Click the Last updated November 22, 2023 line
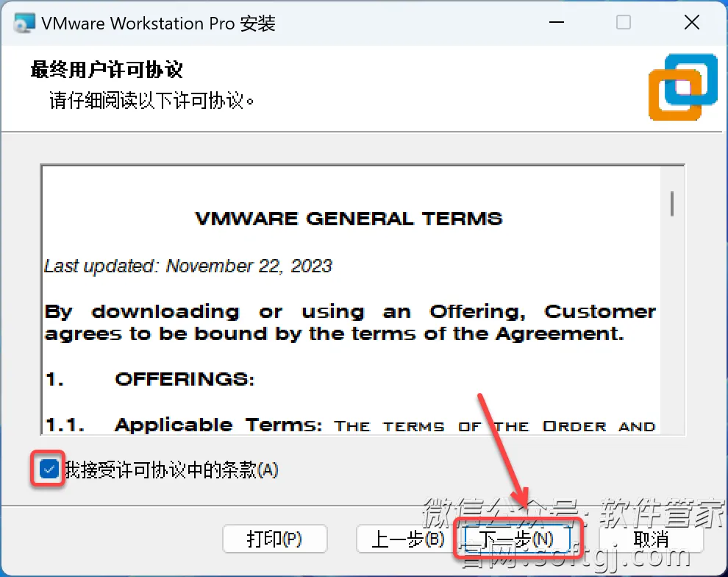The image size is (728, 577). tap(188, 266)
